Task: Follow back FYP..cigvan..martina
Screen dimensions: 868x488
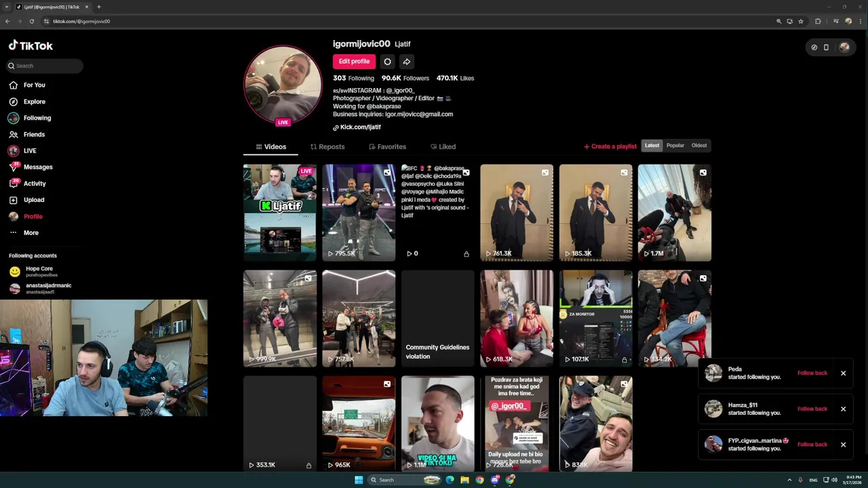Action: click(x=812, y=445)
